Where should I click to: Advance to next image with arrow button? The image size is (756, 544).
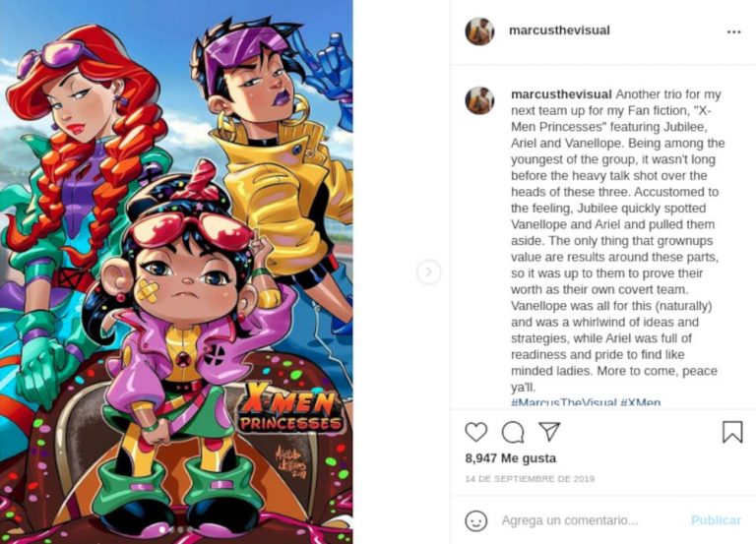428,272
